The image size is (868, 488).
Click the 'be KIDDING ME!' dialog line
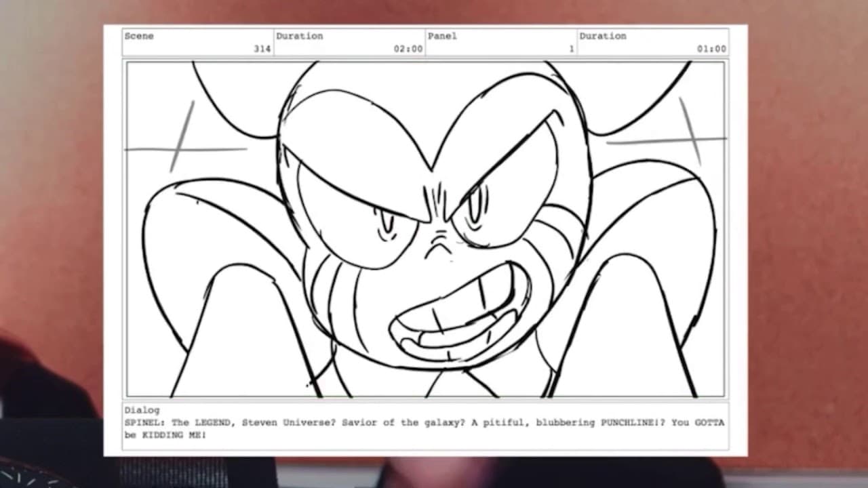(x=165, y=435)
